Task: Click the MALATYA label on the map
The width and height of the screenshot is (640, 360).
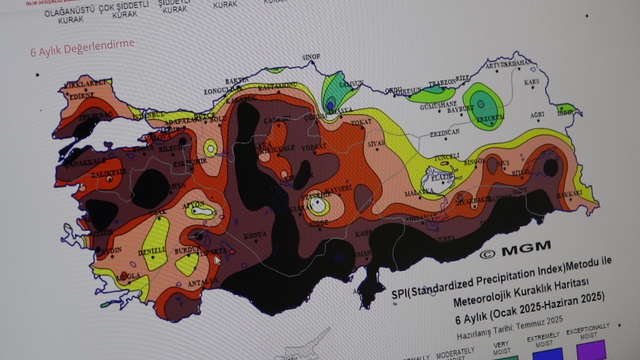Action: click(x=419, y=193)
